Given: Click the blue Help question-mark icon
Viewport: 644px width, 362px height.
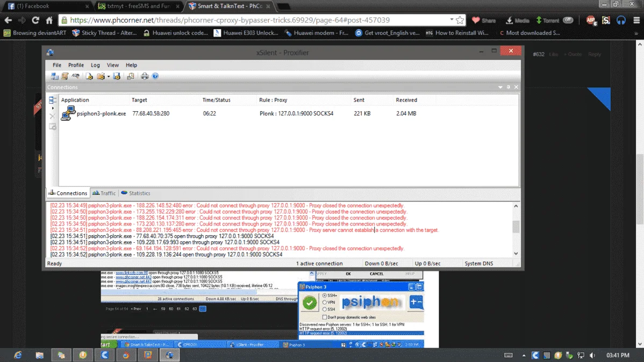Looking at the screenshot, I should tap(155, 76).
